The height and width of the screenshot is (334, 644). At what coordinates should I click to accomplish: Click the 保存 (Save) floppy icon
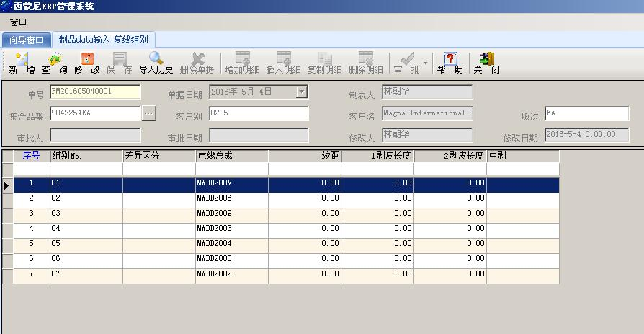tap(120, 59)
